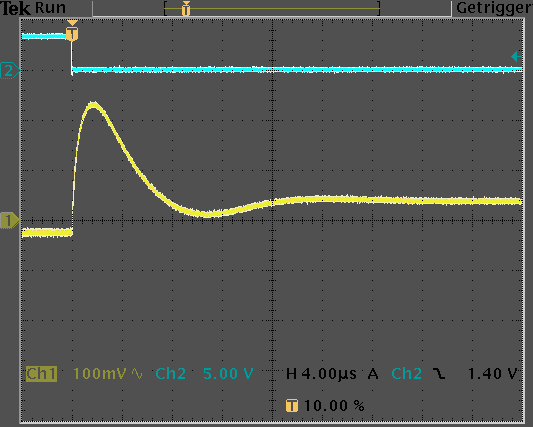Viewport: 533px width, 427px height.
Task: Select the highlighted Ch1 label
Action: tap(41, 374)
